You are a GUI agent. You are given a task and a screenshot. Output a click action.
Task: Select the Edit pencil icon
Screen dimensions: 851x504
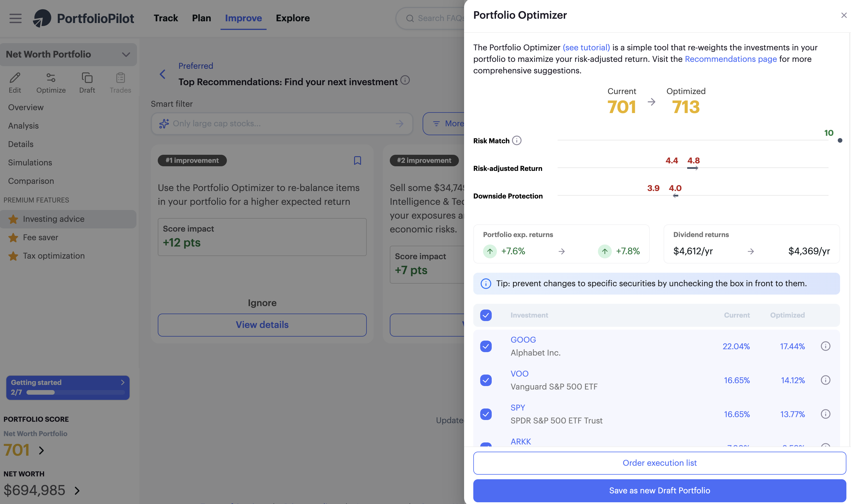pos(15,78)
